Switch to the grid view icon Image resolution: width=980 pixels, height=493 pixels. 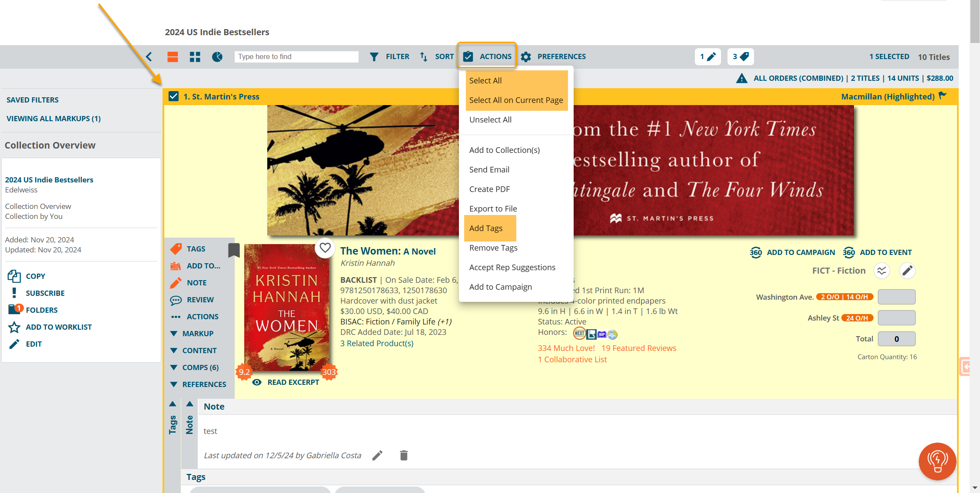coord(195,56)
